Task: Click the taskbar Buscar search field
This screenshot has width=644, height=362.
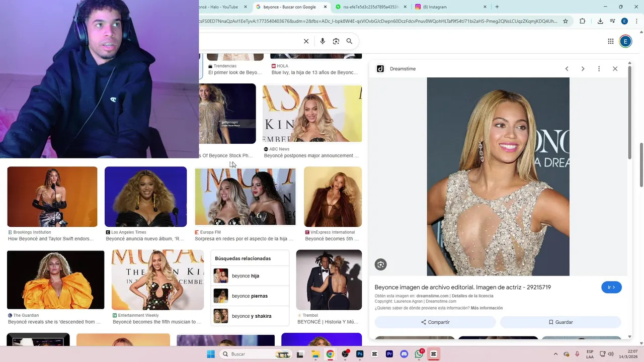Action: [x=257, y=354]
